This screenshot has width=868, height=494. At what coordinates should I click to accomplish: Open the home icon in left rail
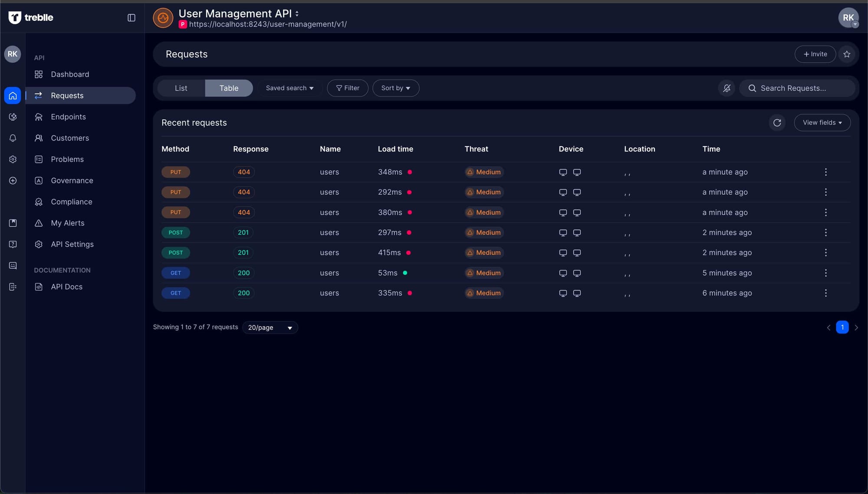pos(13,95)
